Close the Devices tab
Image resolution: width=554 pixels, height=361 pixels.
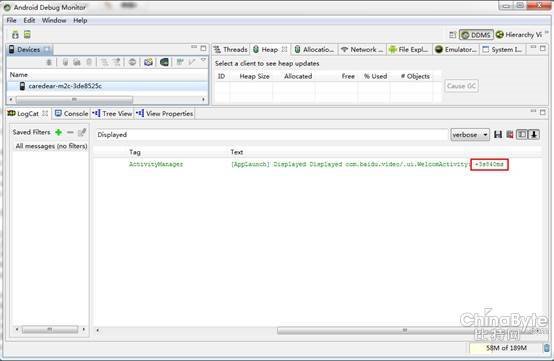coord(47,49)
